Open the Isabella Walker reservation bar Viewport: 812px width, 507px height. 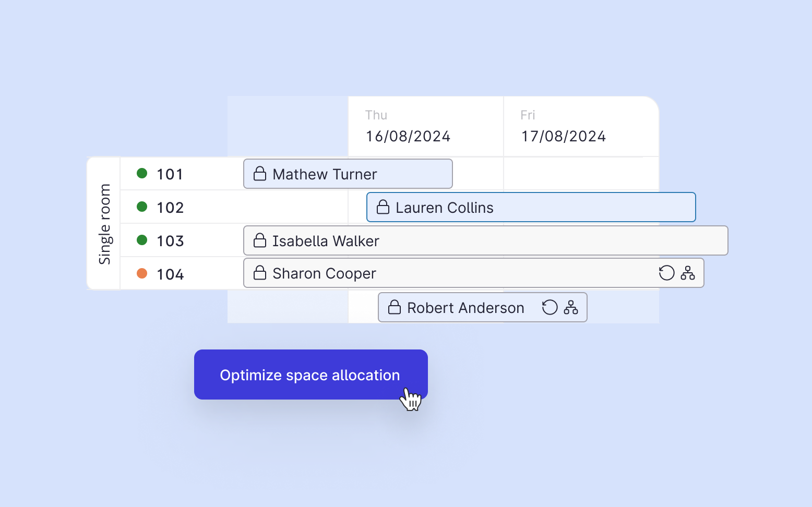point(486,240)
